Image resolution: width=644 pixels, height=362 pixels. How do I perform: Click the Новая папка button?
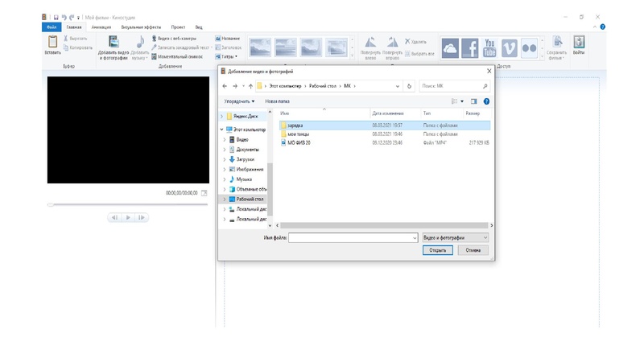point(277,101)
